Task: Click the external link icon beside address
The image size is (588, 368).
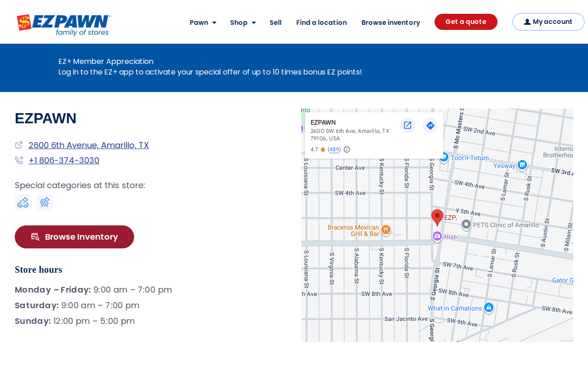Action: pyautogui.click(x=19, y=145)
